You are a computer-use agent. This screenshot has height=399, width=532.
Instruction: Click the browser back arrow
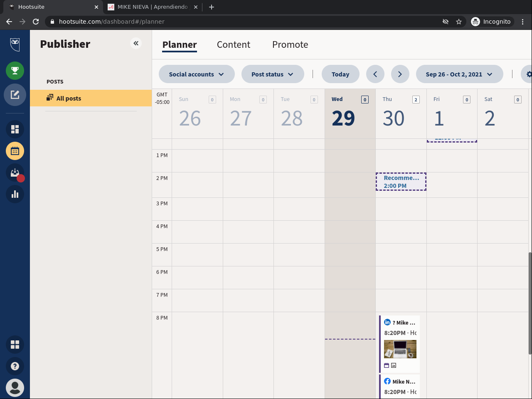click(9, 22)
